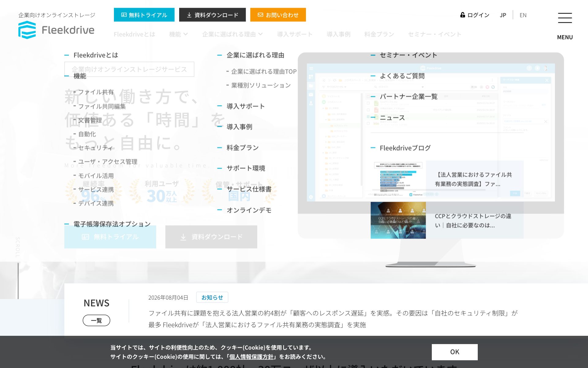This screenshot has width=588, height=368.
Task: Open ファイル共同編集 menu entry
Action: [x=102, y=106]
